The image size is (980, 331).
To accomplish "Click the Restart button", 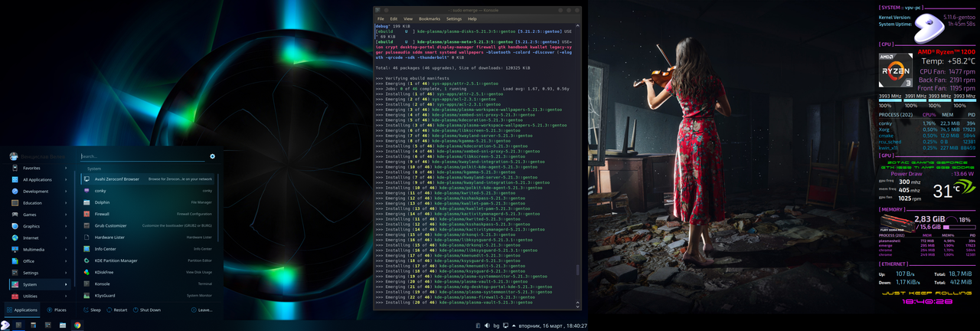I will [x=116, y=310].
